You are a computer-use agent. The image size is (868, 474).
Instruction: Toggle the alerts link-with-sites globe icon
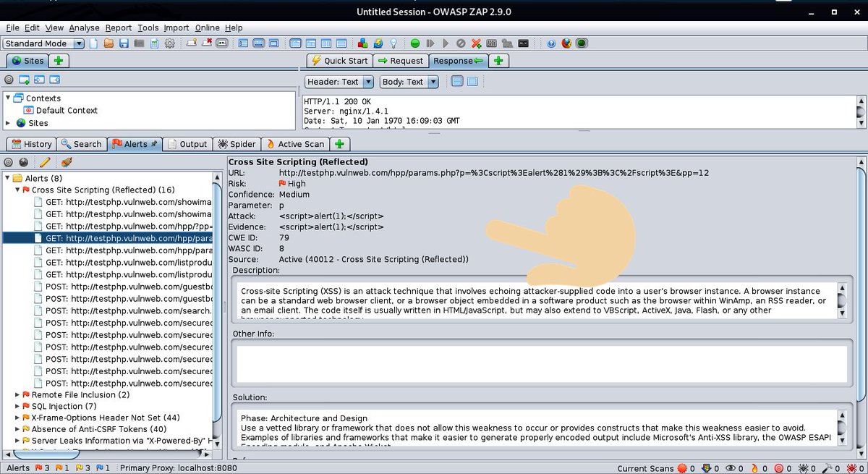24,163
